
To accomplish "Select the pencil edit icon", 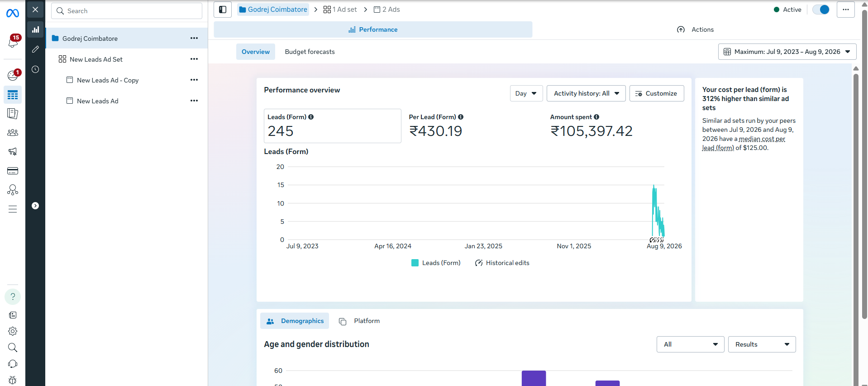I will tap(35, 49).
